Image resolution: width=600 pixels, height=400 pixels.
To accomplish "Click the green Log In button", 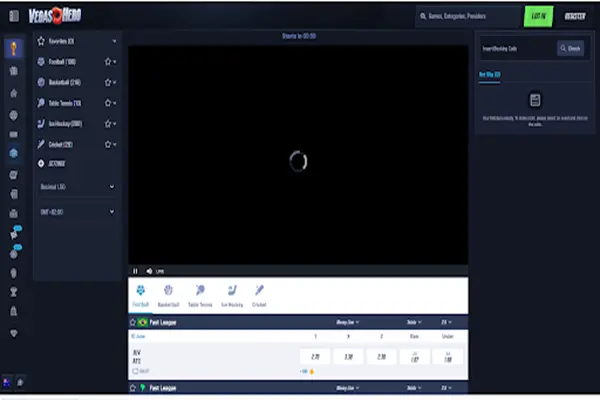I will tap(538, 16).
